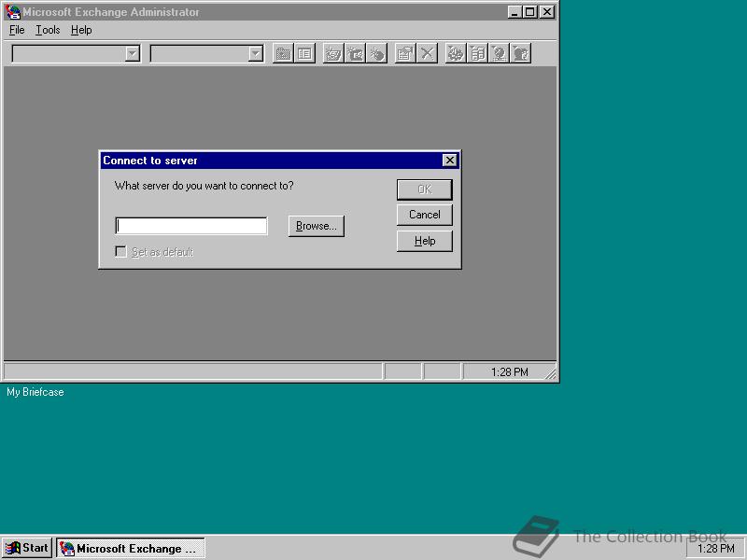Click the Exchange Administrator title bar icon
Viewport: 747px width, 560px height.
tap(12, 12)
